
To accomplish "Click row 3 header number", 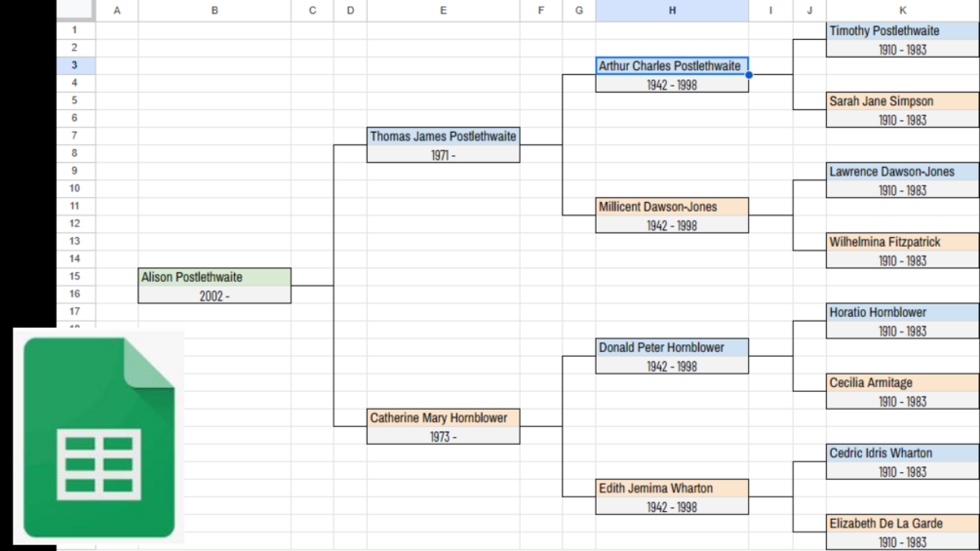I will (75, 65).
